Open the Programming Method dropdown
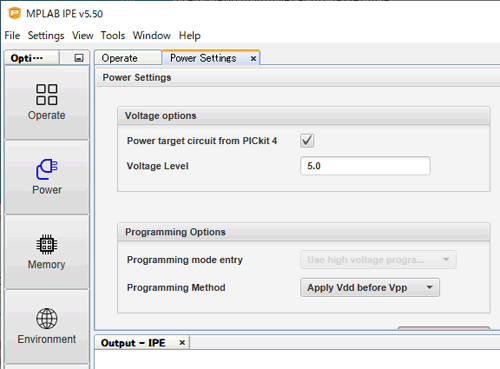Screen dimensions: 500x369 click(x=370, y=287)
